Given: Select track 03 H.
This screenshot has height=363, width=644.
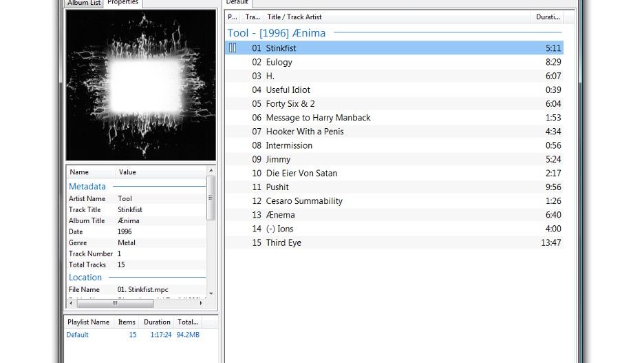Looking at the screenshot, I should coord(394,76).
